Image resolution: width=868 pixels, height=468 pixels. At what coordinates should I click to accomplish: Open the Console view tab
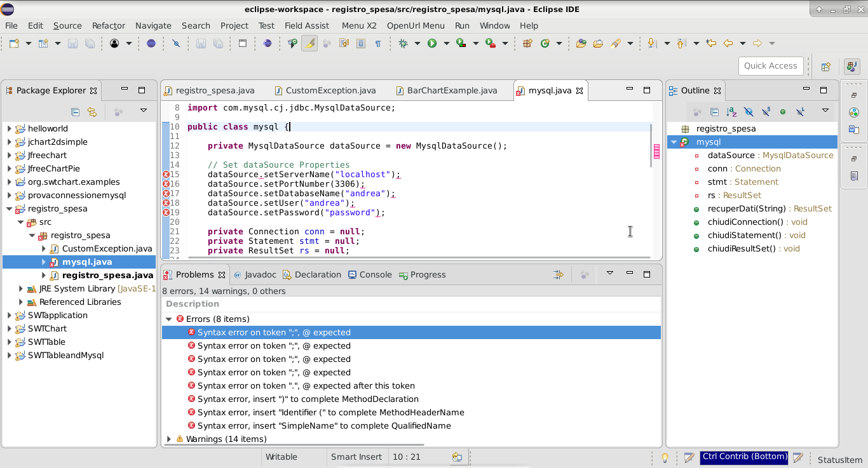(x=375, y=275)
